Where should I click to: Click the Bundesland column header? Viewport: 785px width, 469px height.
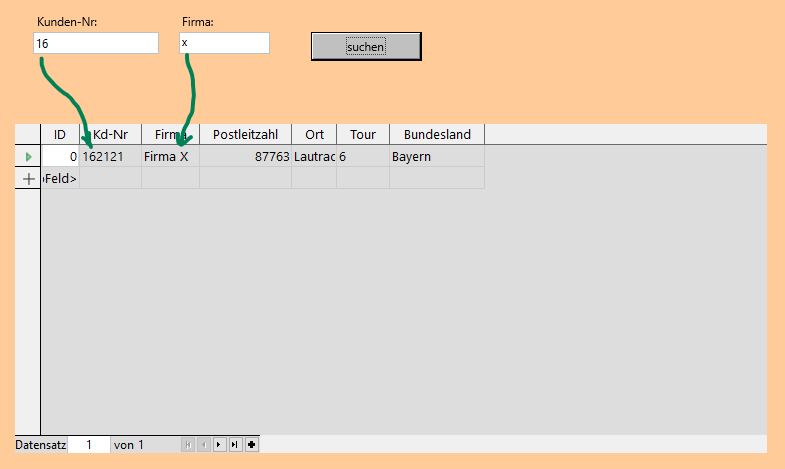[437, 134]
